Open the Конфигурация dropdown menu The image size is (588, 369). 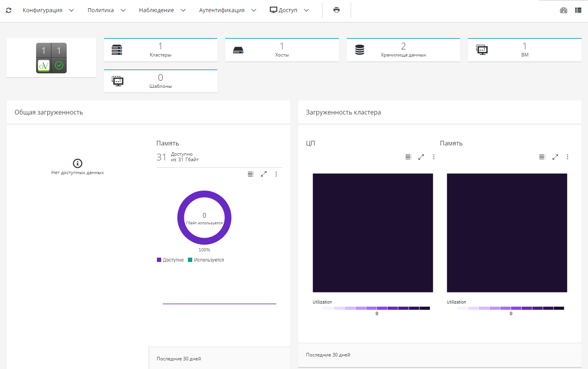(48, 10)
